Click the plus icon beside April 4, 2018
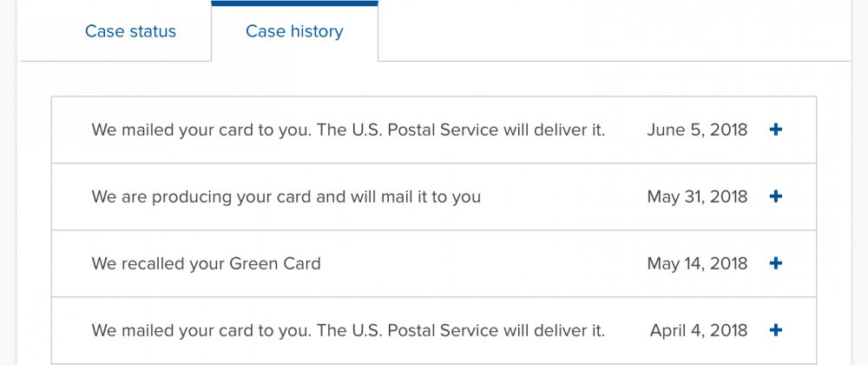 click(x=776, y=330)
